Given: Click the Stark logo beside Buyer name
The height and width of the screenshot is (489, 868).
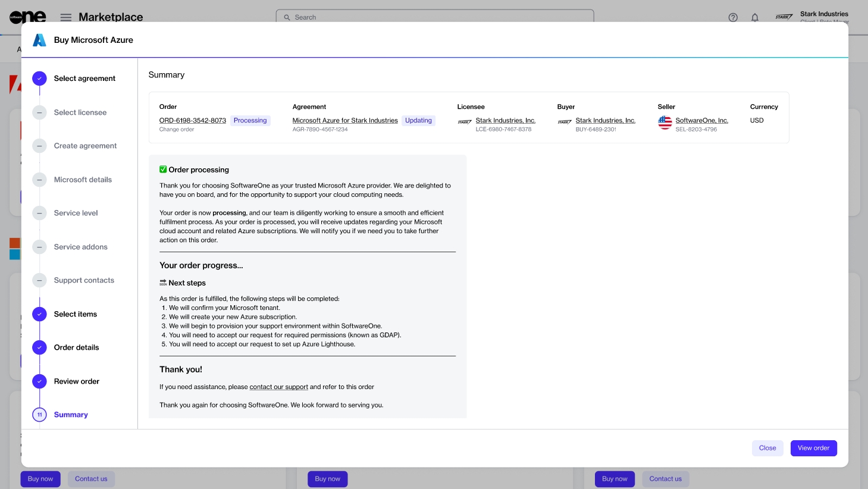Looking at the screenshot, I should tap(565, 122).
